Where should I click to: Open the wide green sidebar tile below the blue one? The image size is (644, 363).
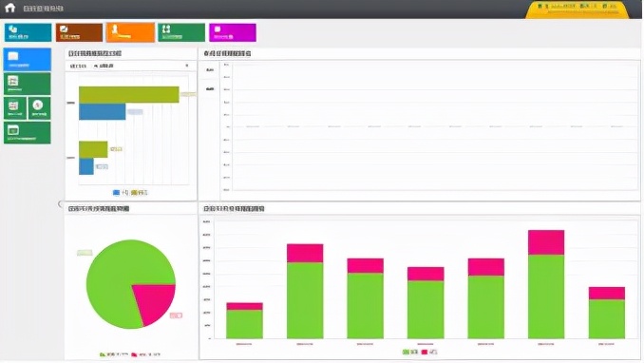(28, 84)
